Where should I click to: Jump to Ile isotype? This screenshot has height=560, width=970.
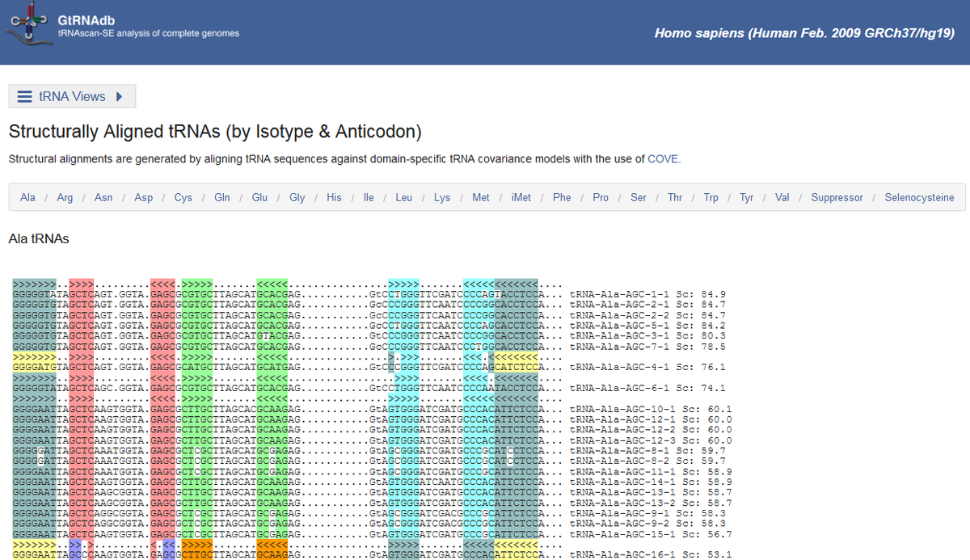369,197
